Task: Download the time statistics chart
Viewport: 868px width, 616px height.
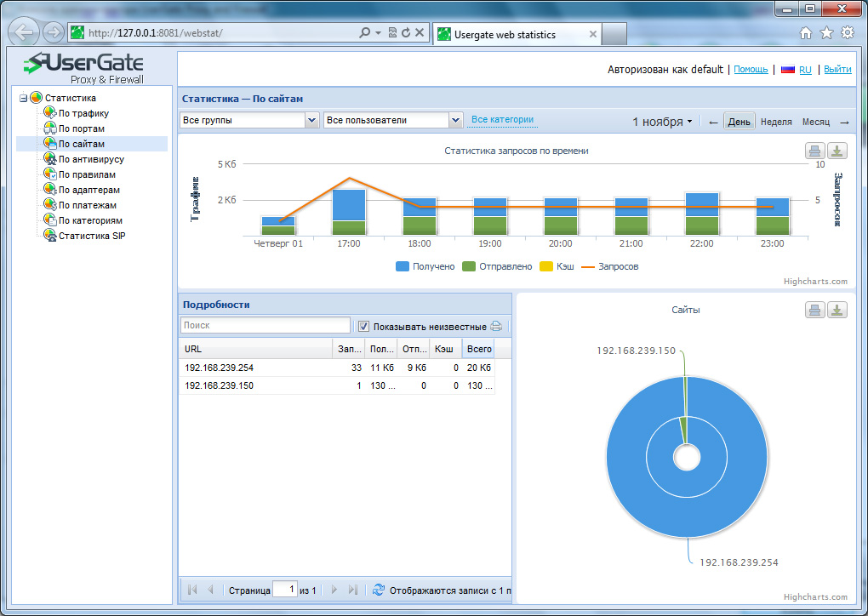Action: (837, 151)
